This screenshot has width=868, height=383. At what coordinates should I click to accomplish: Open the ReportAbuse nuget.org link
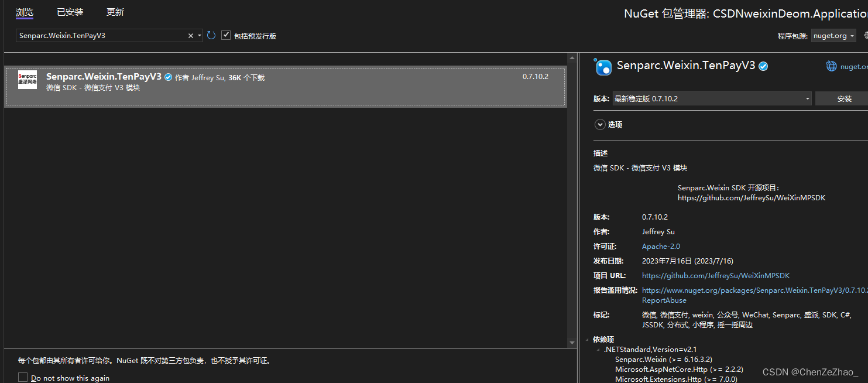755,295
